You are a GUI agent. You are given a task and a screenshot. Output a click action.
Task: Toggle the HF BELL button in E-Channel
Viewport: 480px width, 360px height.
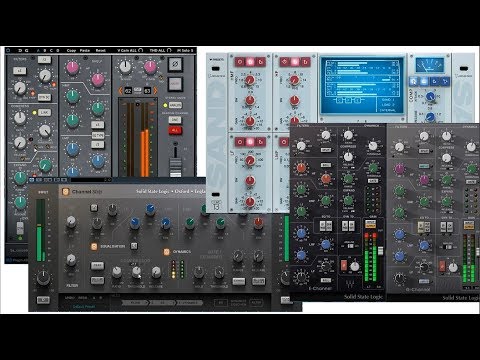click(x=326, y=165)
